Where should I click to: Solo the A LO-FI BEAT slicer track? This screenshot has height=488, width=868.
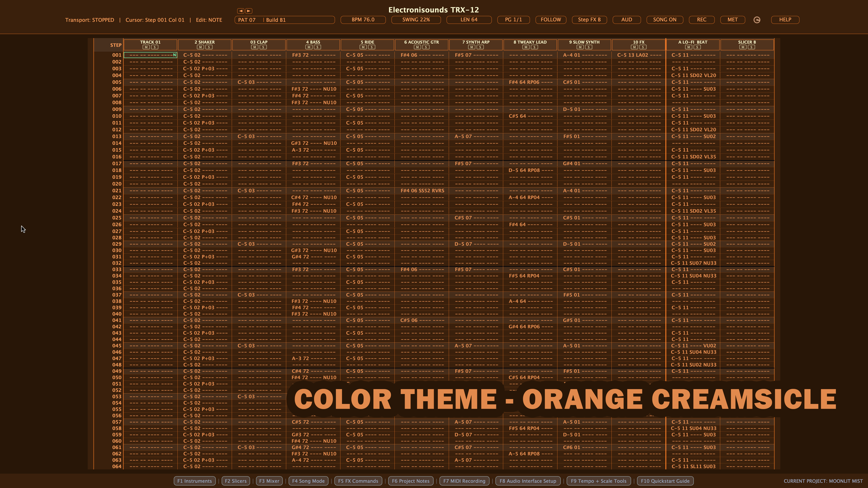click(x=697, y=47)
